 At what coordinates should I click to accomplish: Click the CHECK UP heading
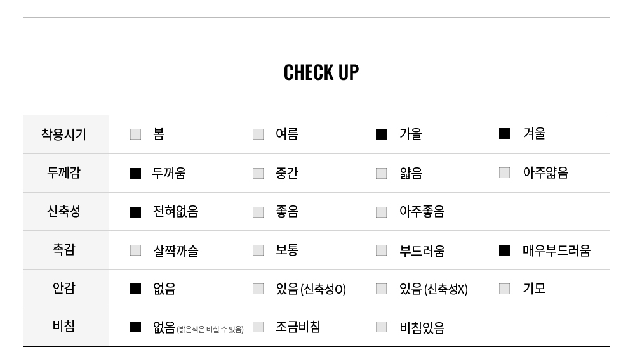click(321, 72)
